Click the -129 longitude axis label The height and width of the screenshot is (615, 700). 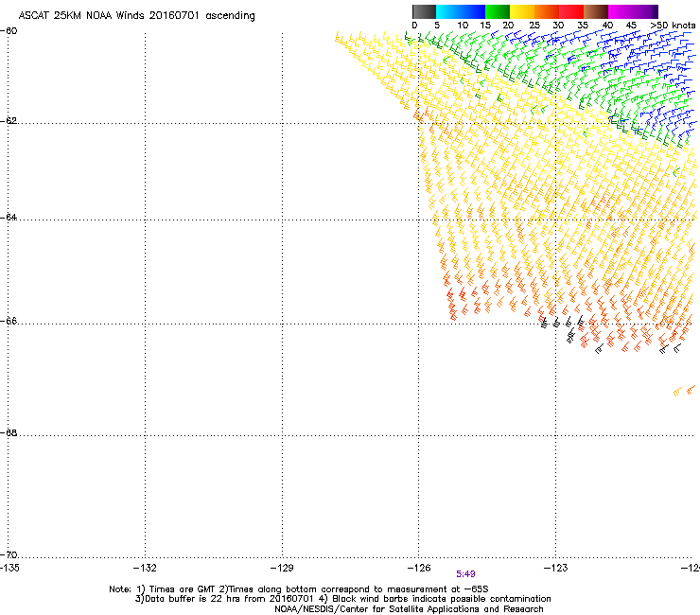(282, 568)
